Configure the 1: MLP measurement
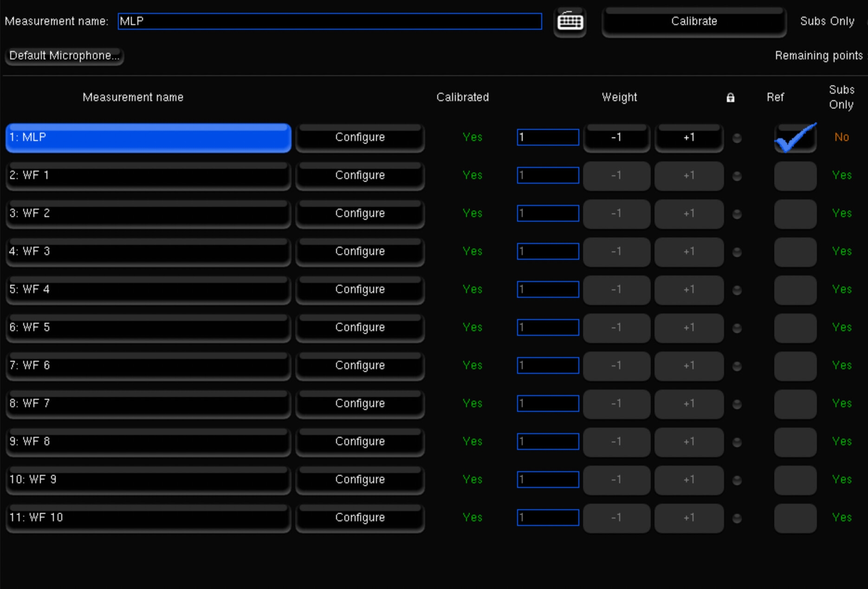The image size is (868, 589). tap(360, 137)
